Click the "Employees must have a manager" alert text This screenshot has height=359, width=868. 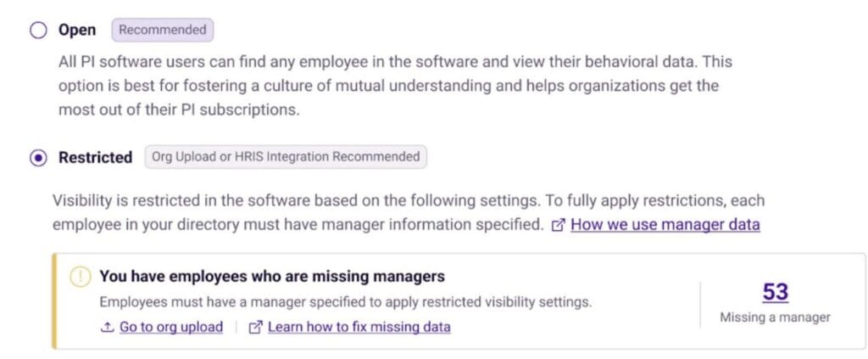[345, 302]
